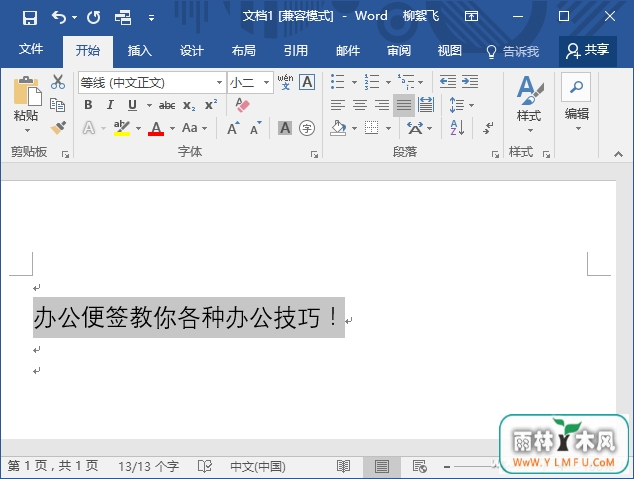Insert an enclosed character (circled 字)
This screenshot has height=479, width=634.
point(307,128)
